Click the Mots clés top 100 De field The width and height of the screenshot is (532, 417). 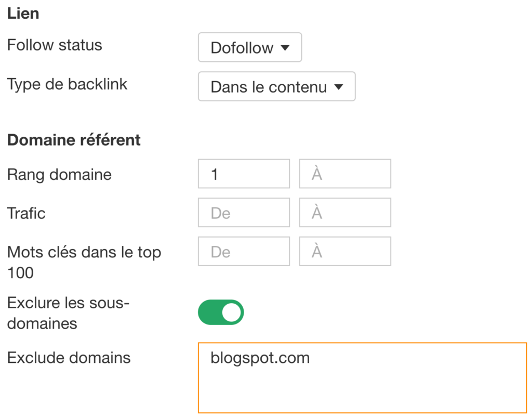click(244, 251)
